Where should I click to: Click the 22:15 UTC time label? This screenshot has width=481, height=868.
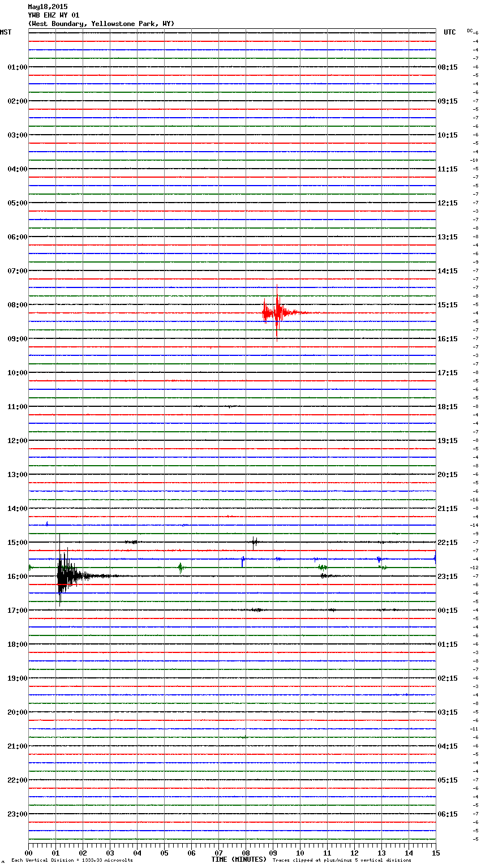click(448, 543)
